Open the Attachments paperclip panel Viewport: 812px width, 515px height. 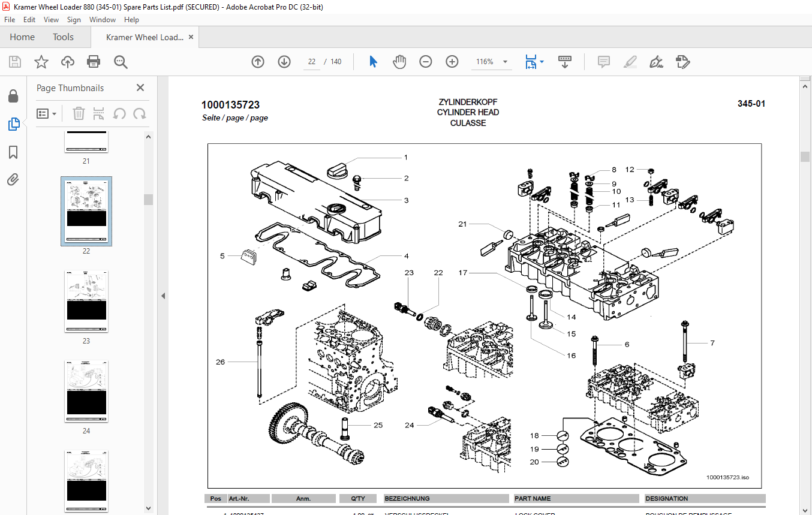pyautogui.click(x=13, y=179)
